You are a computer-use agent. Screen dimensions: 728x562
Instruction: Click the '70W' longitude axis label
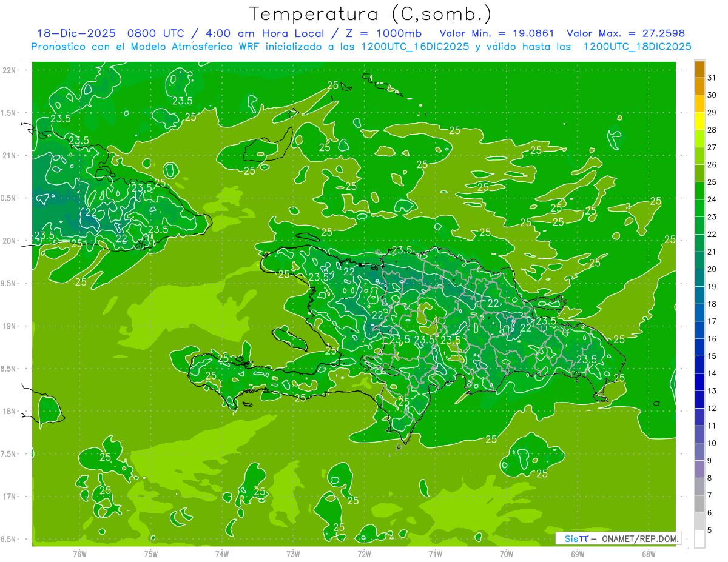click(507, 554)
